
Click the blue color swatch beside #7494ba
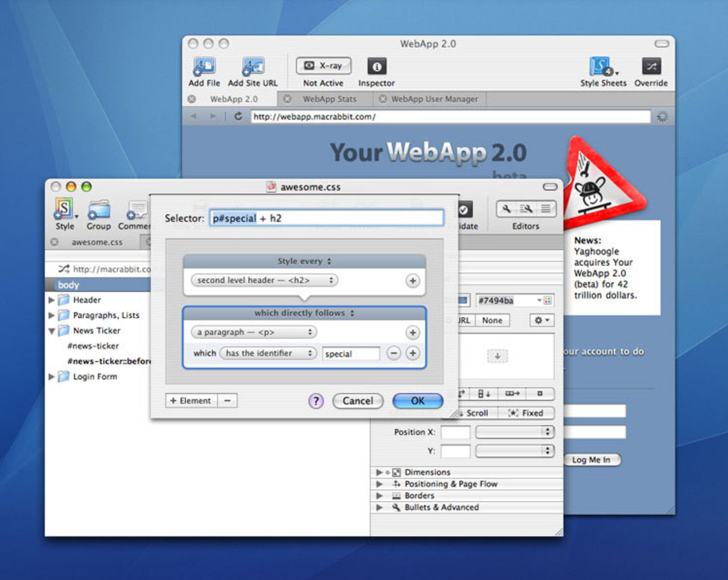click(463, 300)
